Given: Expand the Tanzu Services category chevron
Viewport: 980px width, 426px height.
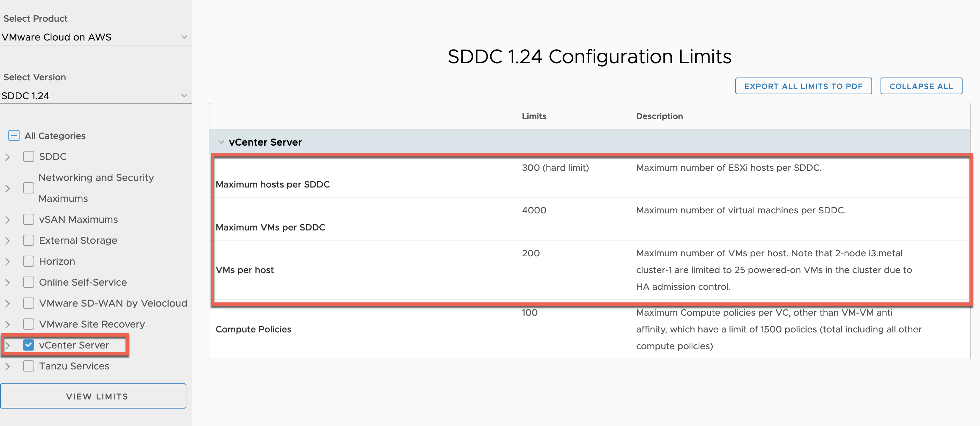Looking at the screenshot, I should (x=7, y=366).
